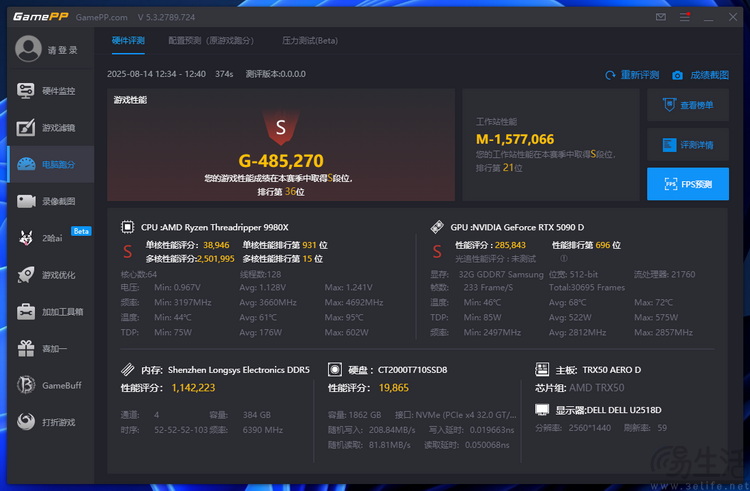The image size is (750, 491).
Task: Click the 重新评测 refresh arrow icon
Action: (610, 75)
